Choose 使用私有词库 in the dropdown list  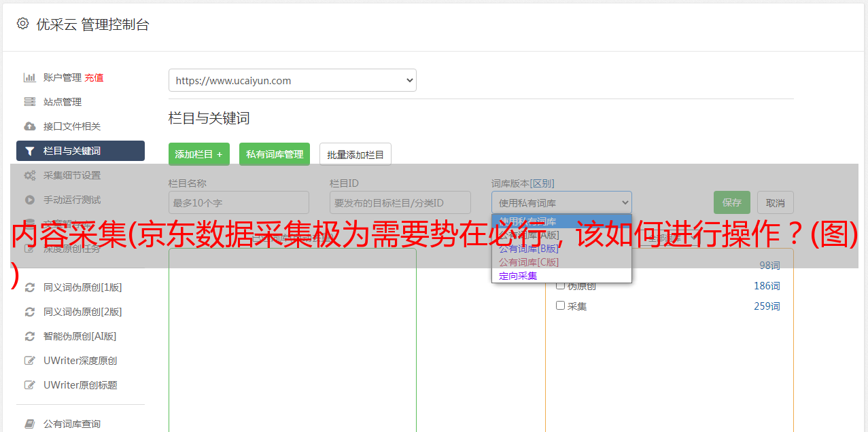pyautogui.click(x=561, y=221)
